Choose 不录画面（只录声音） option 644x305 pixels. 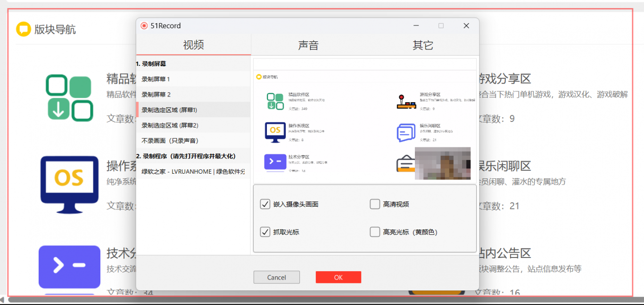click(x=170, y=140)
